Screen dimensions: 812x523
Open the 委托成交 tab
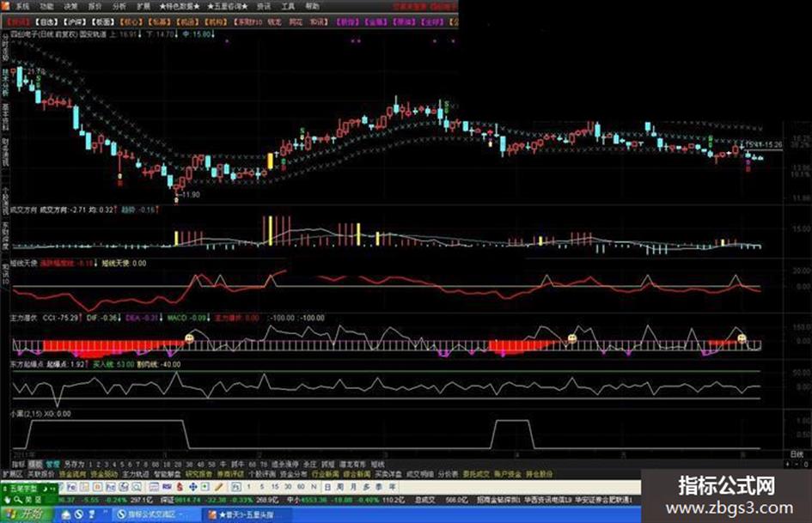click(476, 474)
